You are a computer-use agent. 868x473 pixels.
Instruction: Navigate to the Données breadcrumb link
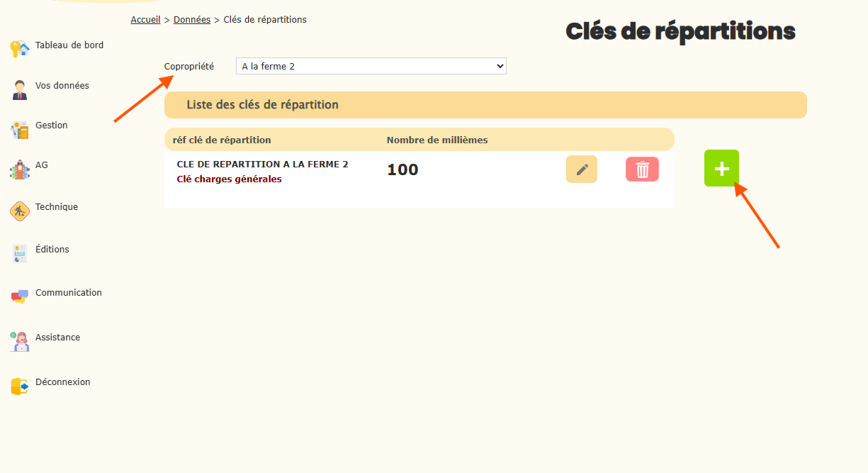pos(192,20)
